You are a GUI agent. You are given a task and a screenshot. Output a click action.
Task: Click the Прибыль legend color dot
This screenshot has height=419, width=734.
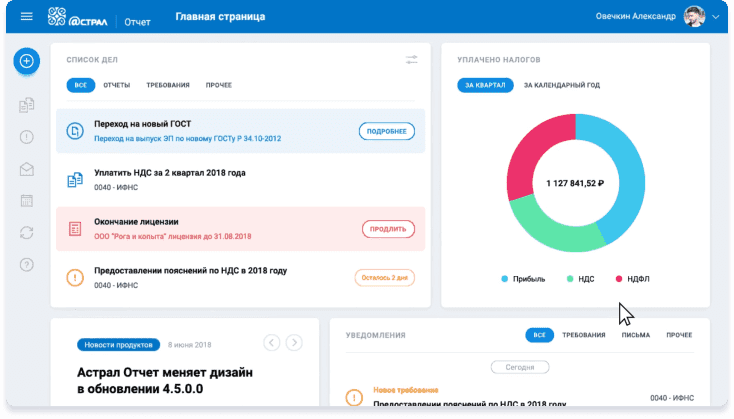coord(504,279)
